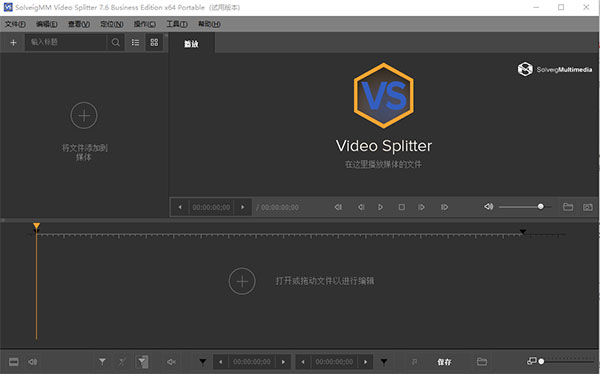The image size is (600, 374).
Task: Click the search magnifier icon in media panel
Action: click(116, 42)
